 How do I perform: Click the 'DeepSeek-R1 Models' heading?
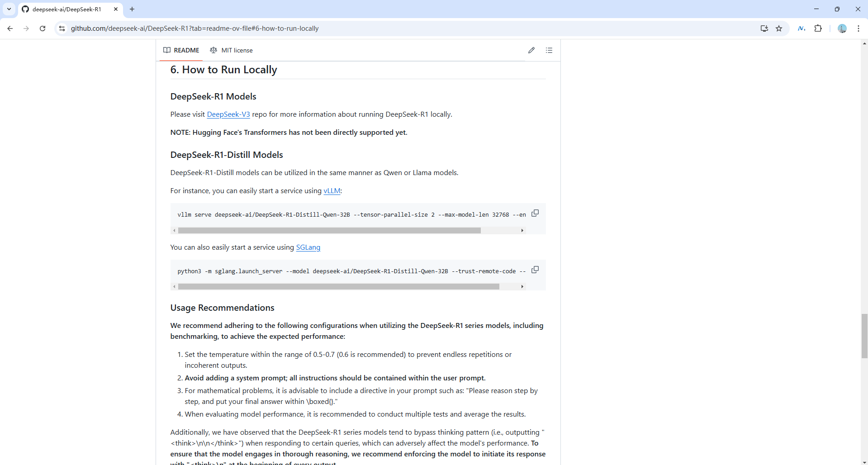[x=213, y=96]
